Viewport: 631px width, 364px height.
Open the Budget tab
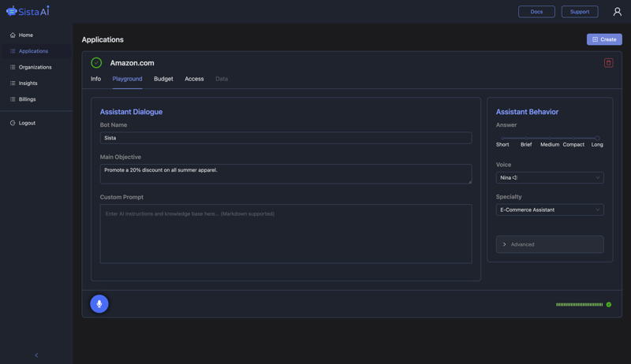(163, 79)
